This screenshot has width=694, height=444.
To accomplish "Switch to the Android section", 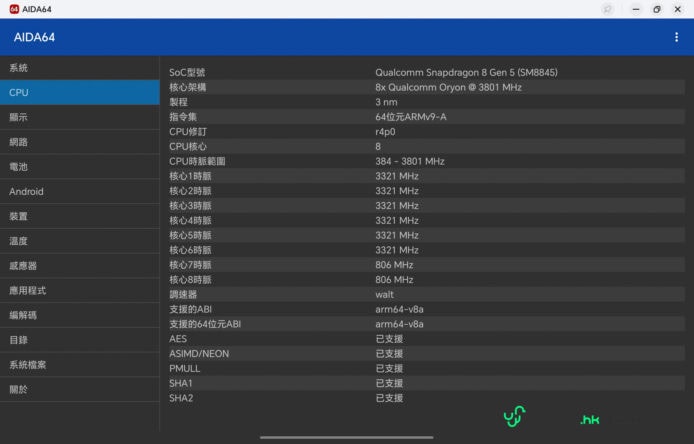I will click(80, 192).
